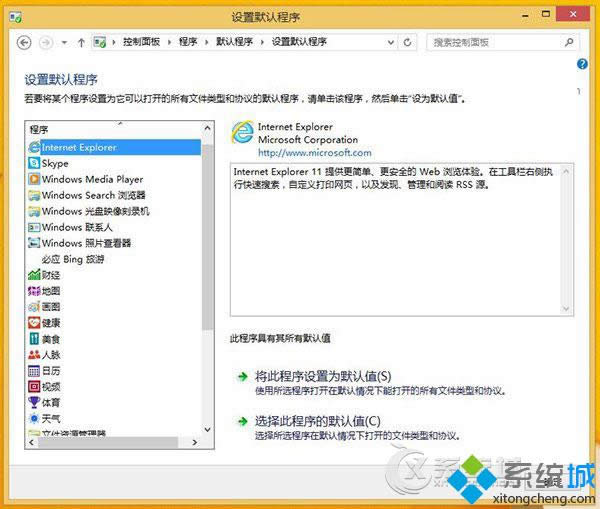Screen dimensions: 600x509
Task: Click description box scroll up arrow
Action: pyautogui.click(x=566, y=172)
